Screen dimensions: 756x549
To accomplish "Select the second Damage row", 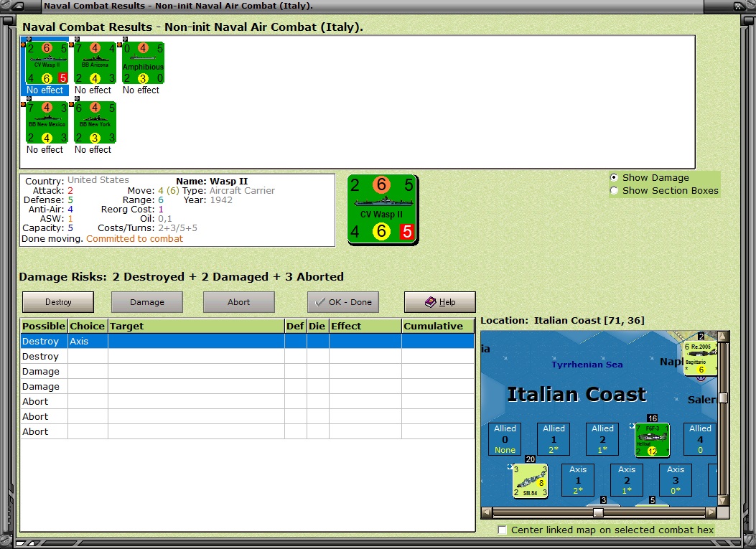I will (x=248, y=387).
